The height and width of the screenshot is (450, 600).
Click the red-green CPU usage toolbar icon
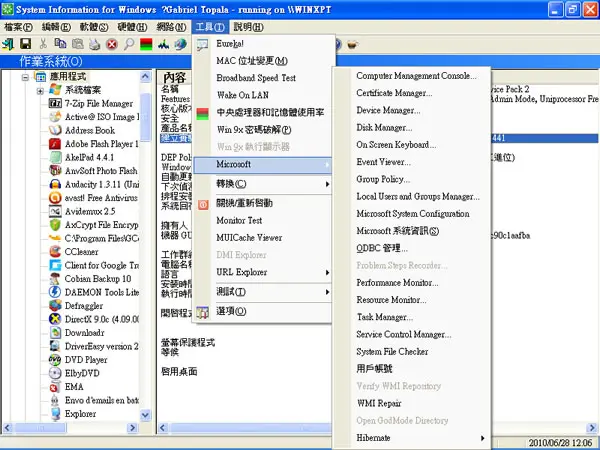click(146, 44)
